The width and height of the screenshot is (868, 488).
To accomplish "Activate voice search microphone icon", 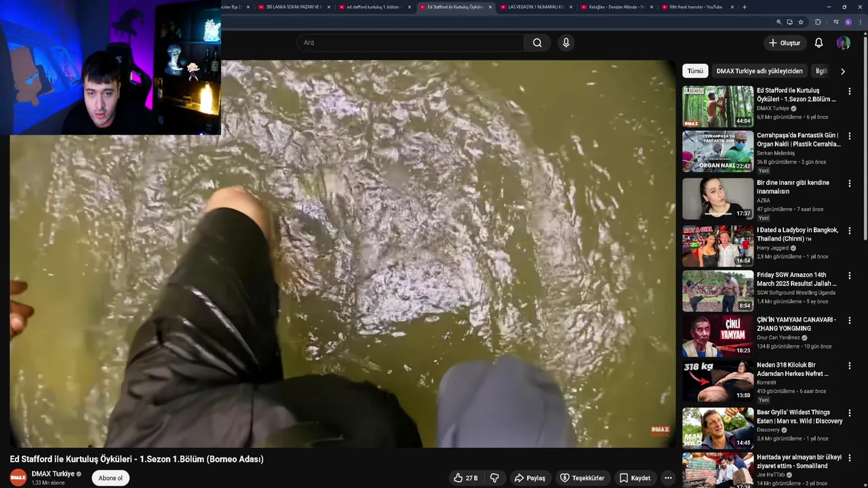I will coord(566,43).
